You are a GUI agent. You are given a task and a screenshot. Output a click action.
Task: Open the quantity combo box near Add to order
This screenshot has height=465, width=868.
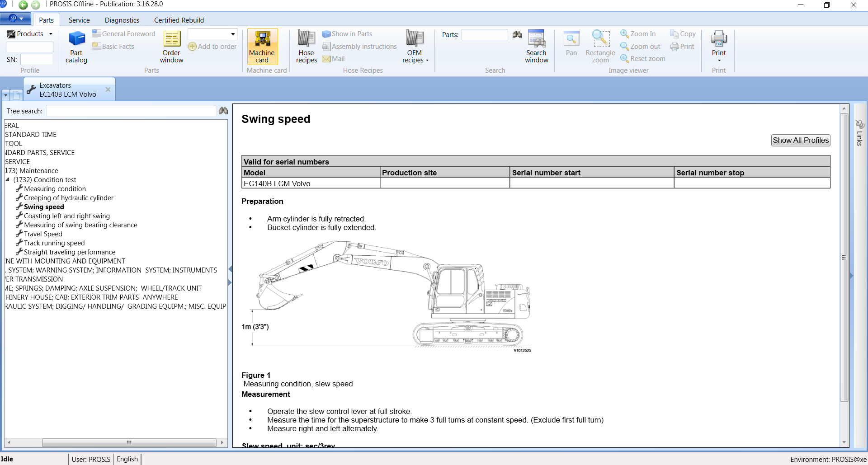(x=212, y=34)
